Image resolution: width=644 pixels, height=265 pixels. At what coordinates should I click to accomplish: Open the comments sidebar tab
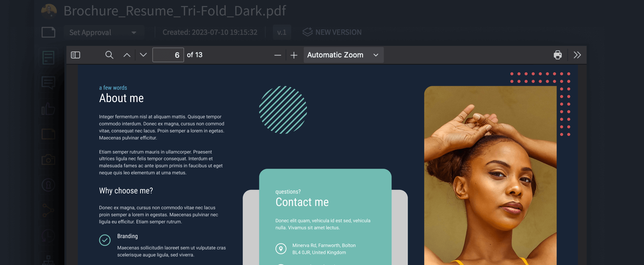[x=48, y=83]
